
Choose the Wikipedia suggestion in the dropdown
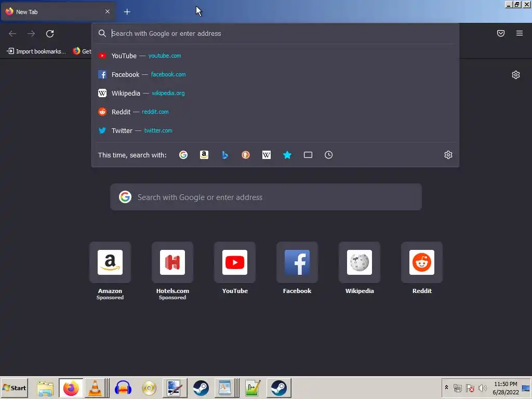pyautogui.click(x=275, y=93)
